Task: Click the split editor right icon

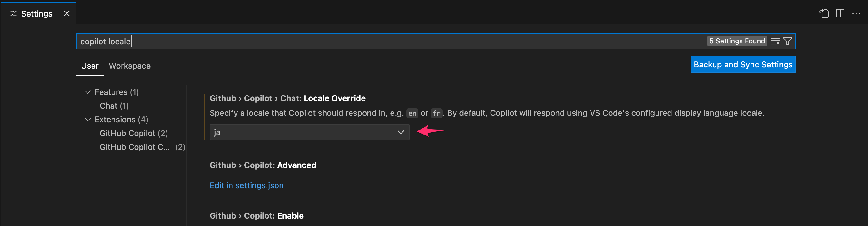Action: [840, 13]
